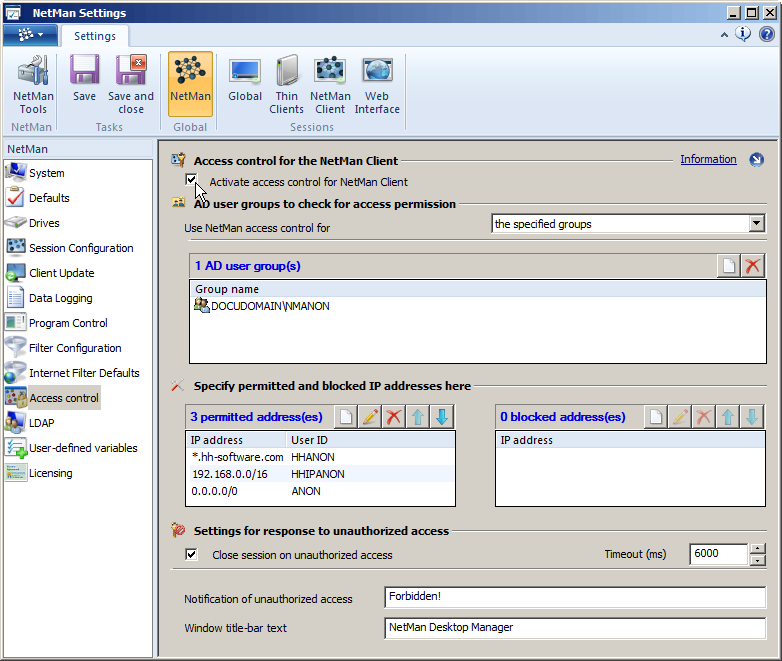Open the Information link
Screen dimensions: 782x661
pyautogui.click(x=708, y=159)
